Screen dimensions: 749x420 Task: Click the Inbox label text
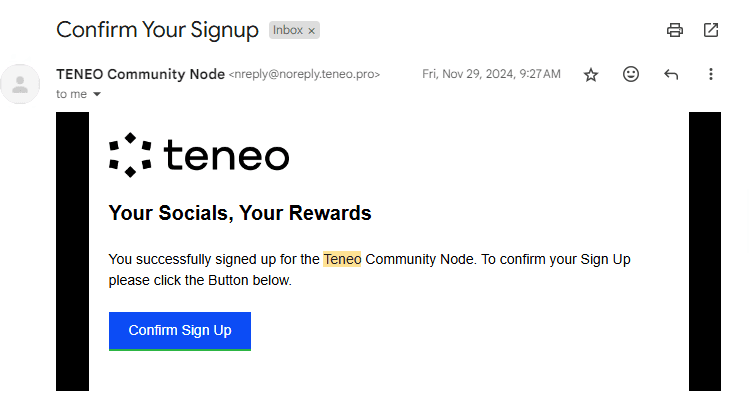(288, 30)
